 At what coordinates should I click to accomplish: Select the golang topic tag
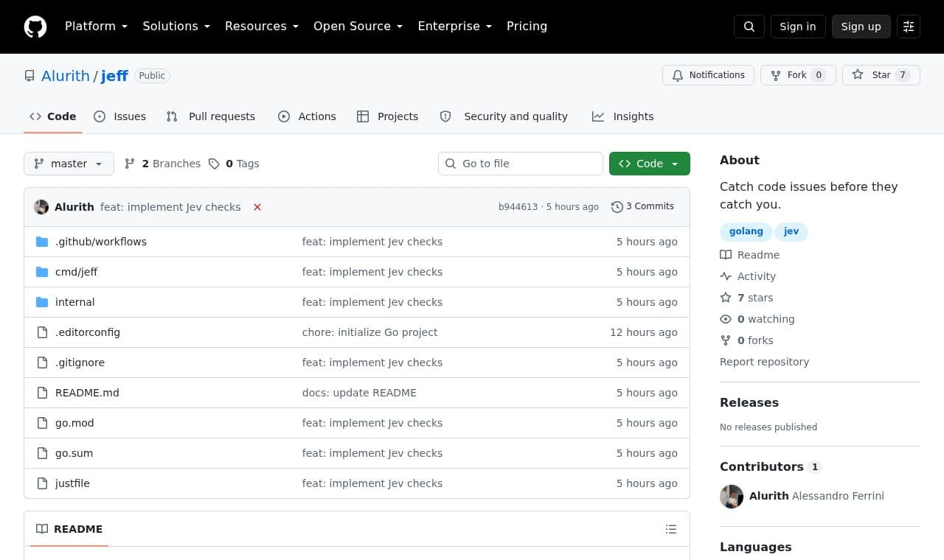(746, 231)
